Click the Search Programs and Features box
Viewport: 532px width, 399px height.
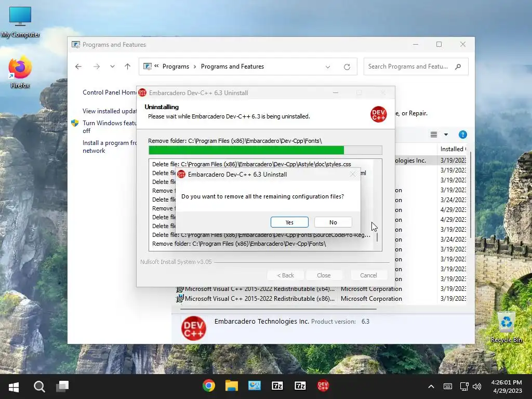[416, 66]
